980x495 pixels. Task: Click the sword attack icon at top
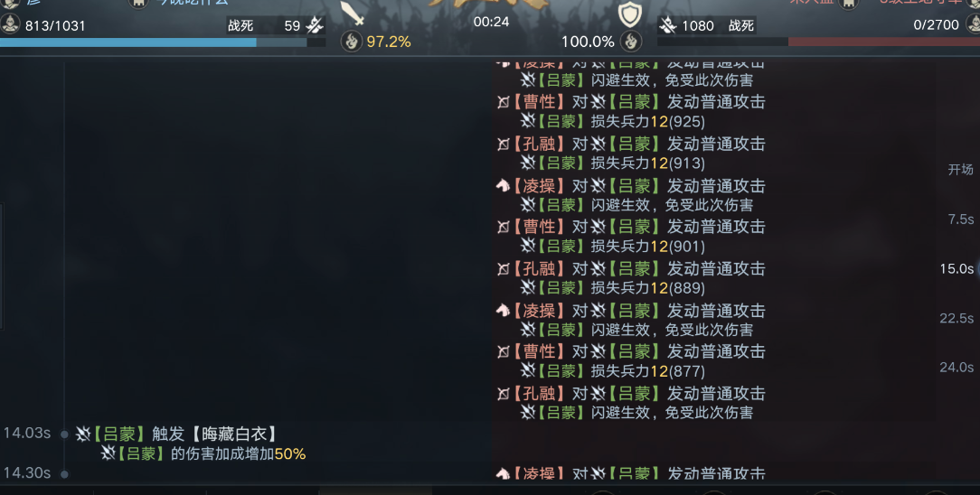click(x=352, y=14)
